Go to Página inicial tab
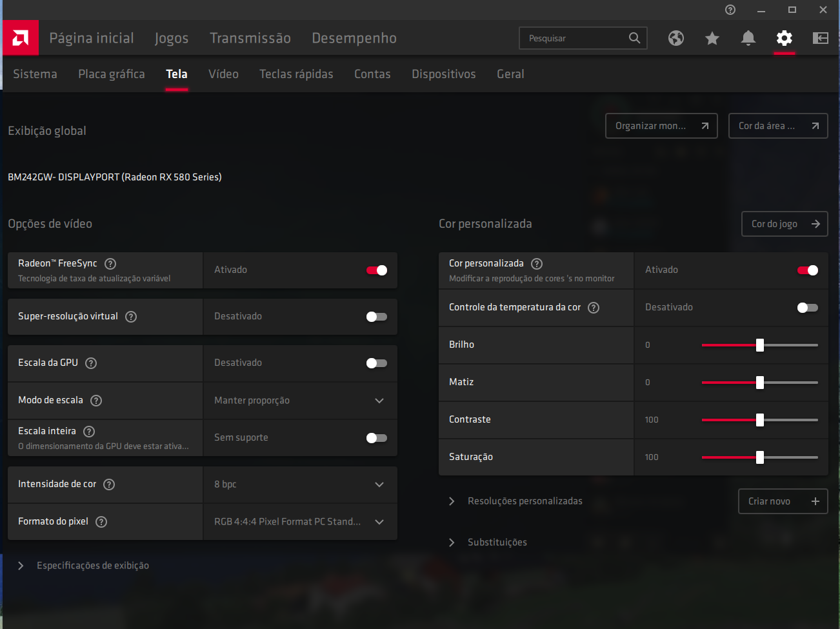 (x=92, y=38)
